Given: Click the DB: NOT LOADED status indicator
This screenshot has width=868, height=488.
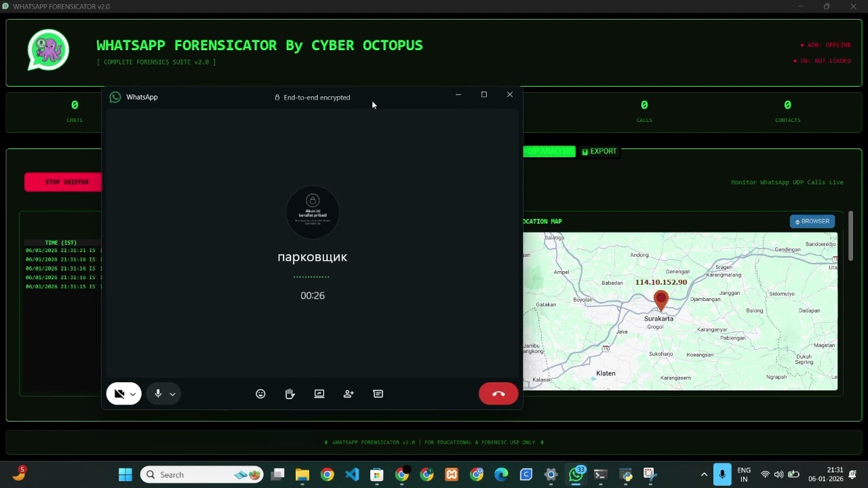Looking at the screenshot, I should (x=822, y=61).
